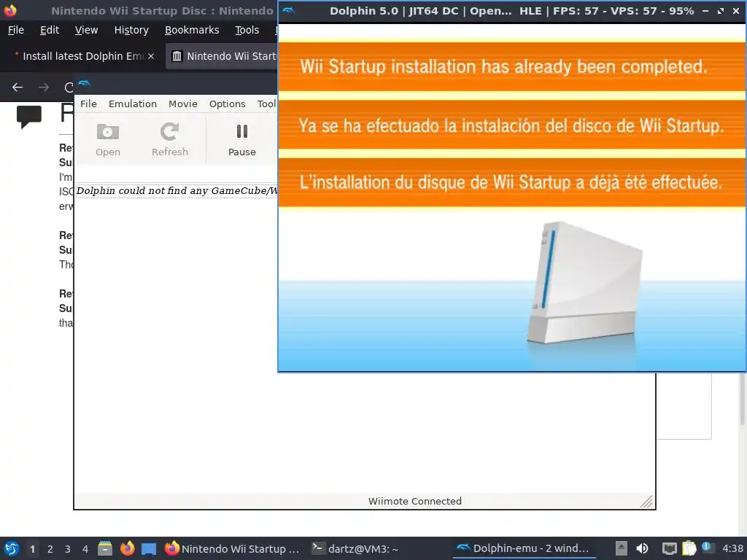This screenshot has width=747, height=560.
Task: Activate the dartz@VM3 terminal taskbar entry
Action: click(x=355, y=548)
